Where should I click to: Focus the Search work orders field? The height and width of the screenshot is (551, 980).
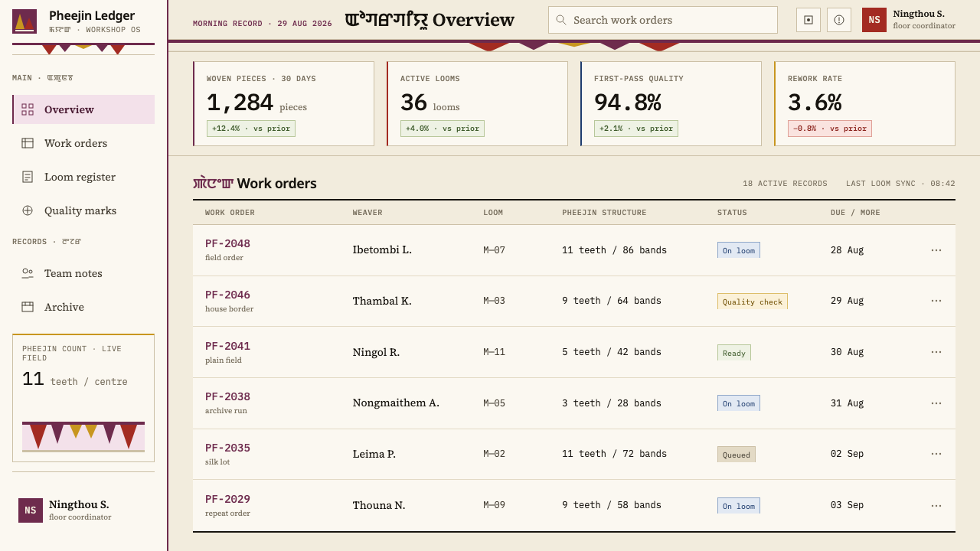(663, 20)
